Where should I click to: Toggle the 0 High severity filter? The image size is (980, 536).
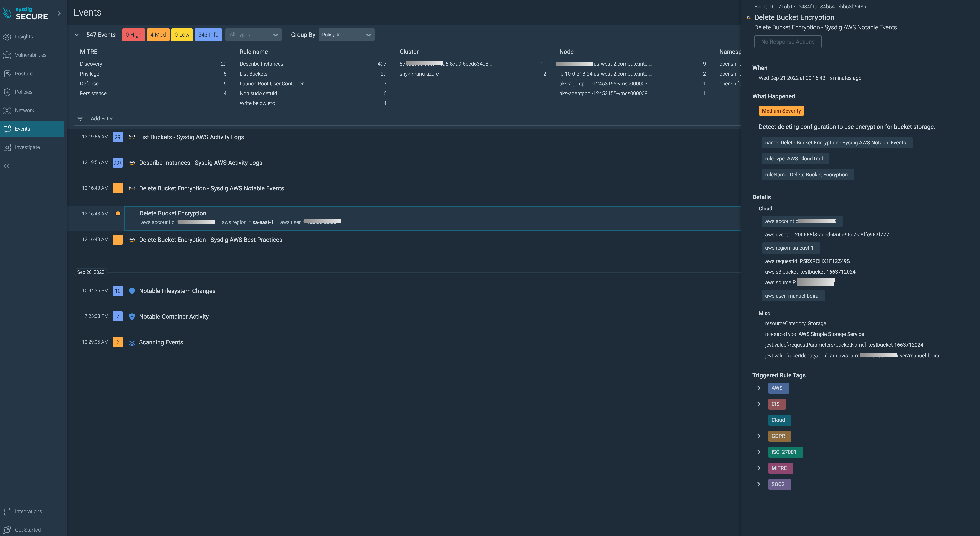pyautogui.click(x=133, y=35)
